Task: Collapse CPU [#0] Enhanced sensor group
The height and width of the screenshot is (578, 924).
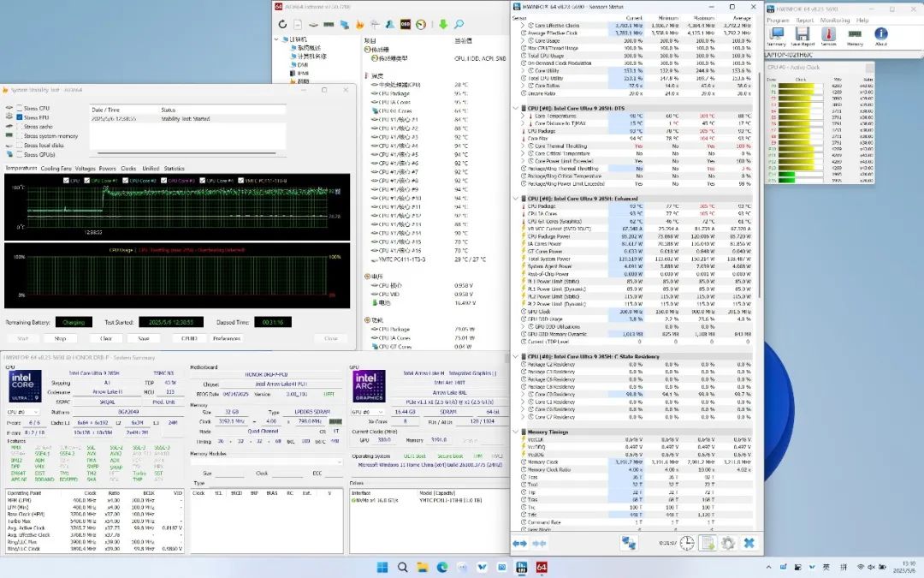Action: (x=516, y=199)
